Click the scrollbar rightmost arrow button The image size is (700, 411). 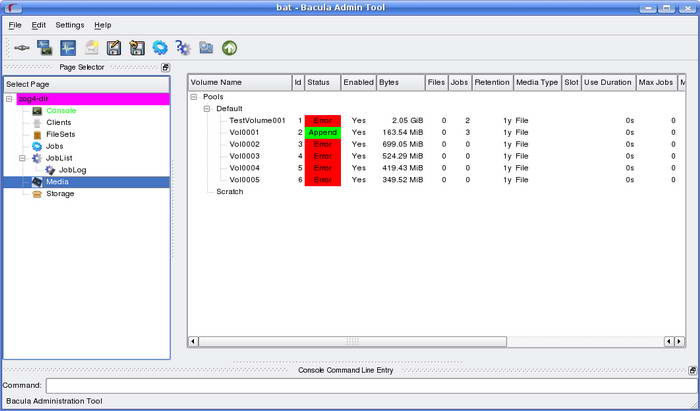tap(679, 341)
